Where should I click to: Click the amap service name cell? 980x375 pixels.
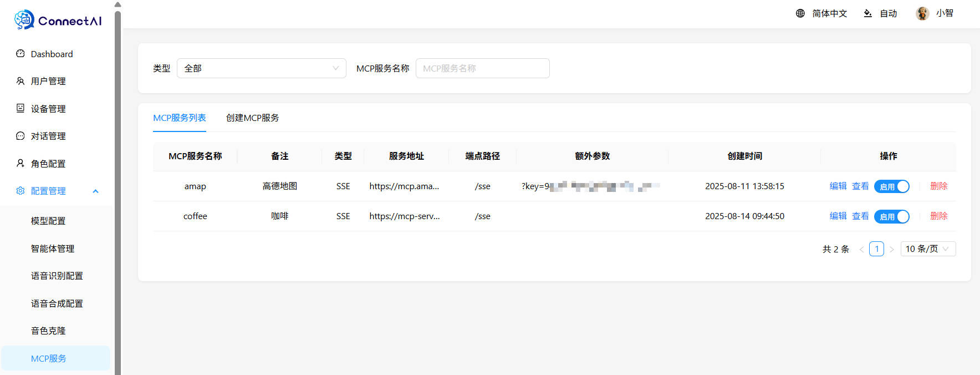click(195, 186)
